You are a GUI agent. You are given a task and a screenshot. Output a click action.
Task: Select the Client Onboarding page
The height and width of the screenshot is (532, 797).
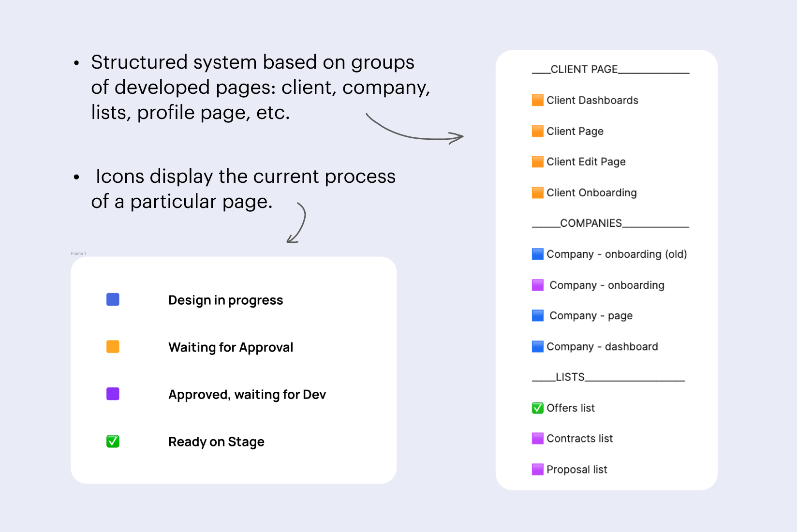point(591,192)
